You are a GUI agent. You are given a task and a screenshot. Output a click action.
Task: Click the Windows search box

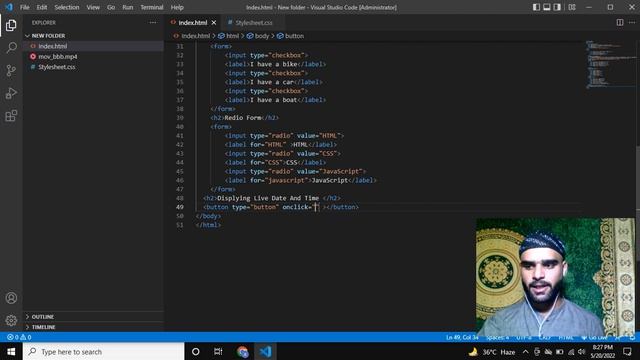[104, 351]
